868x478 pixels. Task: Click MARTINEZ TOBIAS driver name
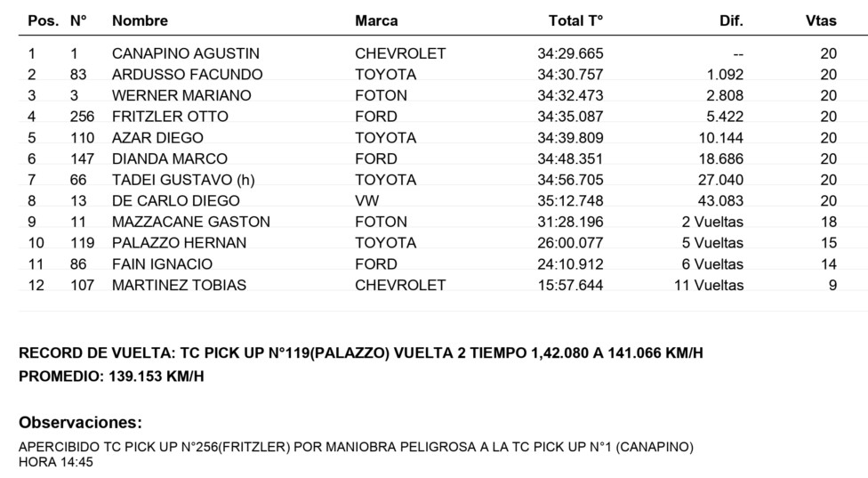(179, 285)
